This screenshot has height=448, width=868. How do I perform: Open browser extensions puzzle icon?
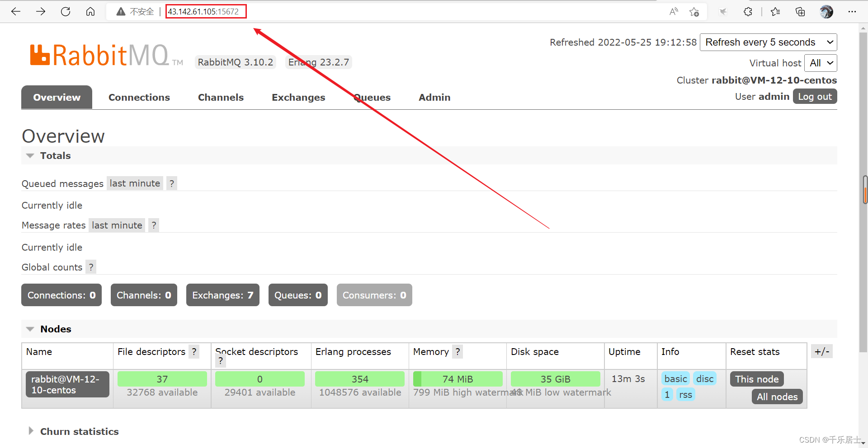point(748,12)
